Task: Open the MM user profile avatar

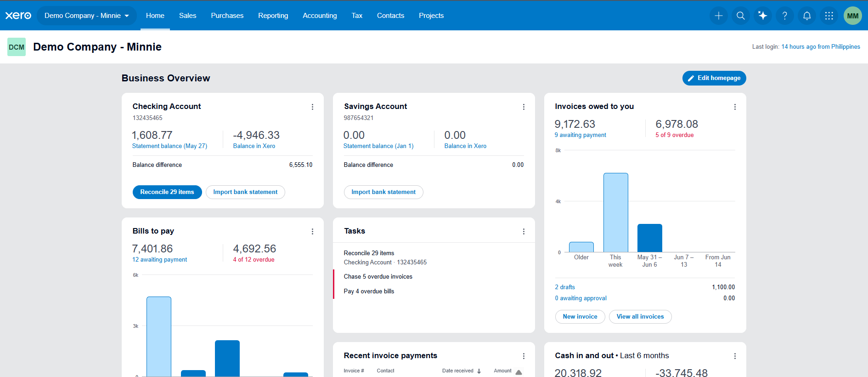Action: coord(852,16)
